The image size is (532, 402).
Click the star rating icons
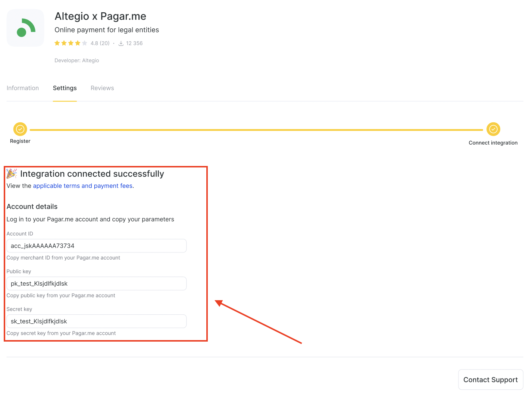[x=71, y=43]
